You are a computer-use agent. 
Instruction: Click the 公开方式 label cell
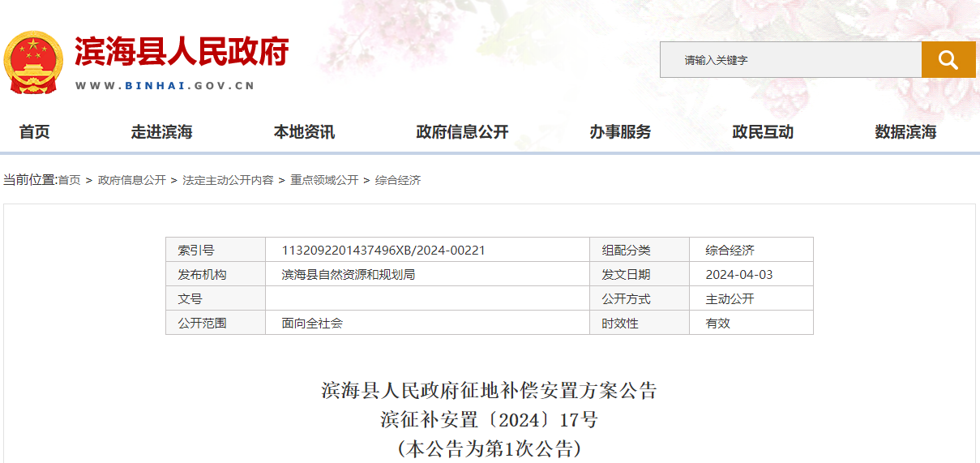pyautogui.click(x=640, y=298)
